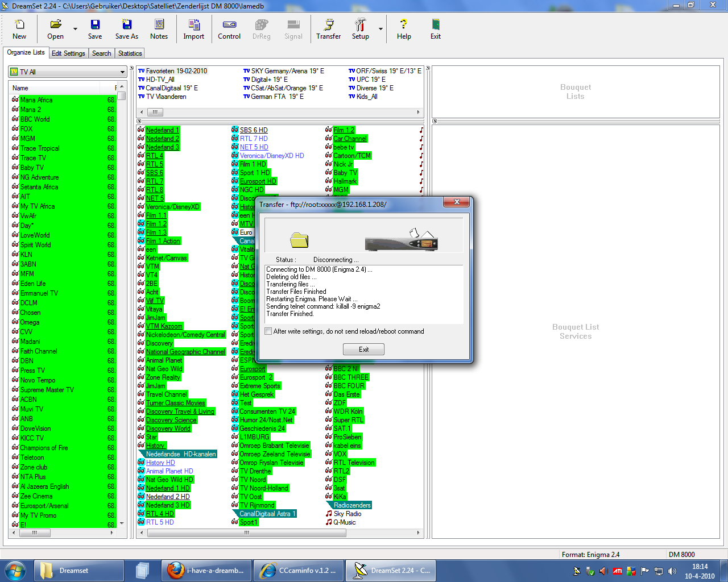Open the Control toolbar icon
This screenshot has height=582, width=728.
(229, 29)
